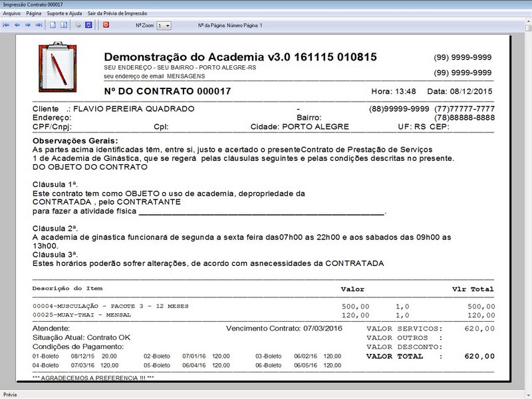The image size is (532, 399).
Task: Click the Prévia status bar label
Action: pos(10,394)
